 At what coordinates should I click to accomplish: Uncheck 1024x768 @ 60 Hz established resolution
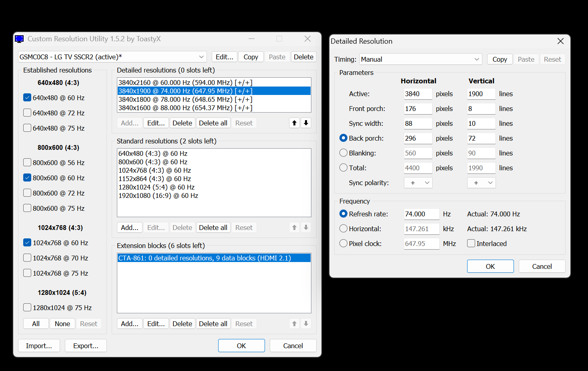click(27, 242)
